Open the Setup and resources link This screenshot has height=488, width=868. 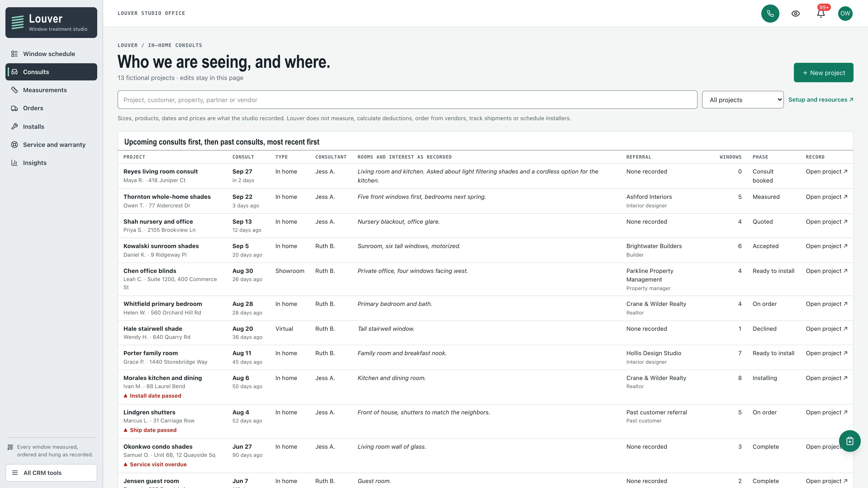tap(821, 100)
